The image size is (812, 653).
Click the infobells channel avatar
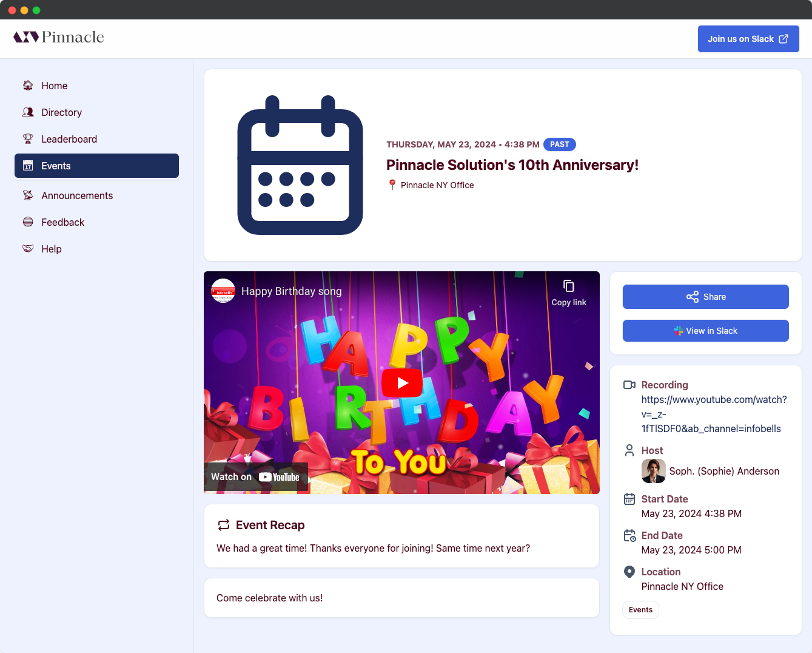click(x=223, y=291)
